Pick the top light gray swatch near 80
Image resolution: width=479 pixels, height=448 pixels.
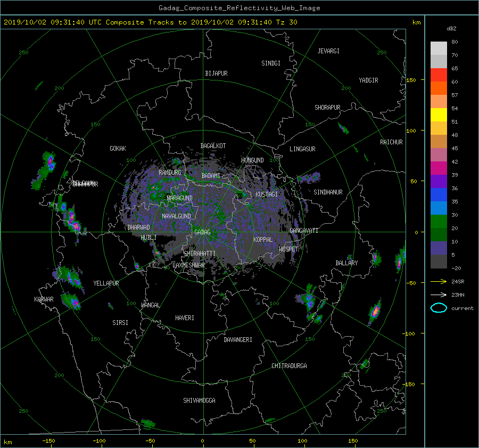click(439, 48)
